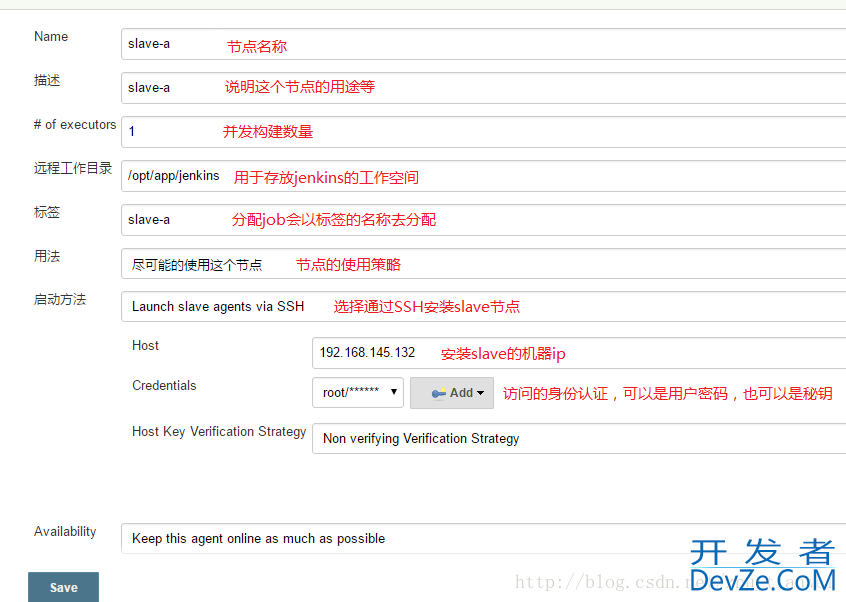This screenshot has width=846, height=602.
Task: Click the 启动方法 label
Action: (x=60, y=300)
